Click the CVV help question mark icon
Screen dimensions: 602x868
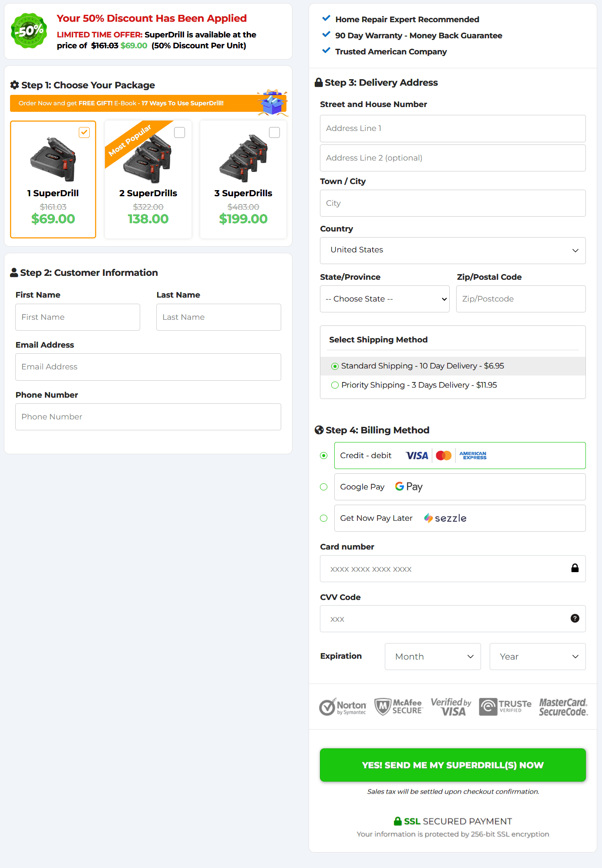[x=575, y=618]
